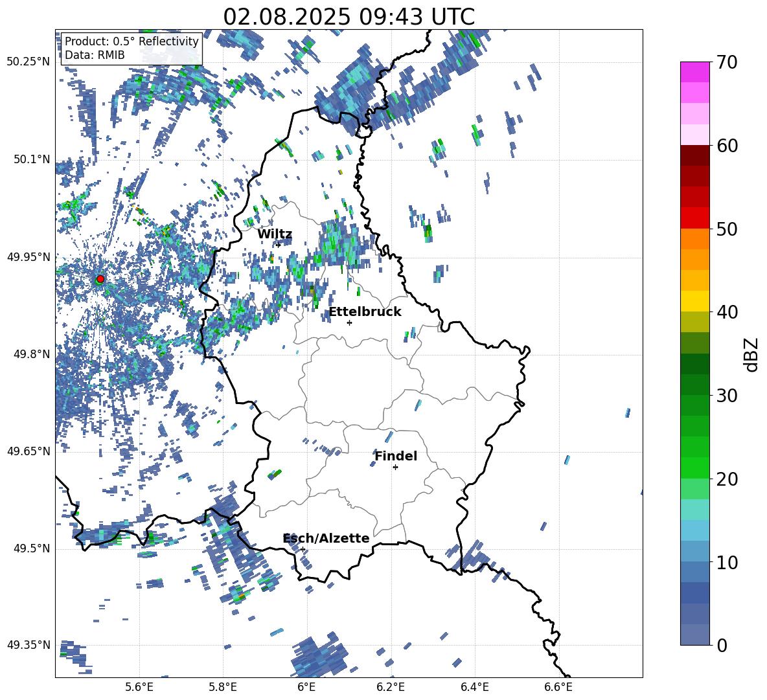
Task: Click the colorbar tick label 0
Action: [722, 645]
